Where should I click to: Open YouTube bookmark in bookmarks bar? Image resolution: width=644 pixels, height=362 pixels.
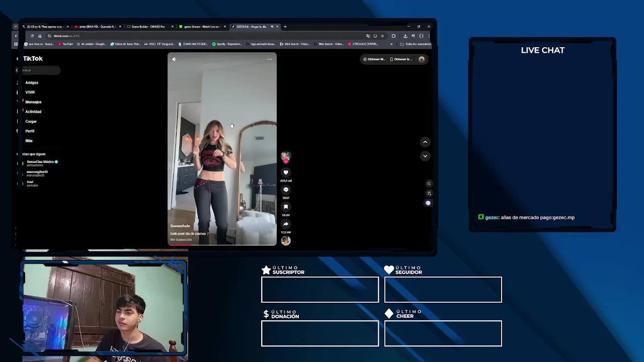[66, 44]
